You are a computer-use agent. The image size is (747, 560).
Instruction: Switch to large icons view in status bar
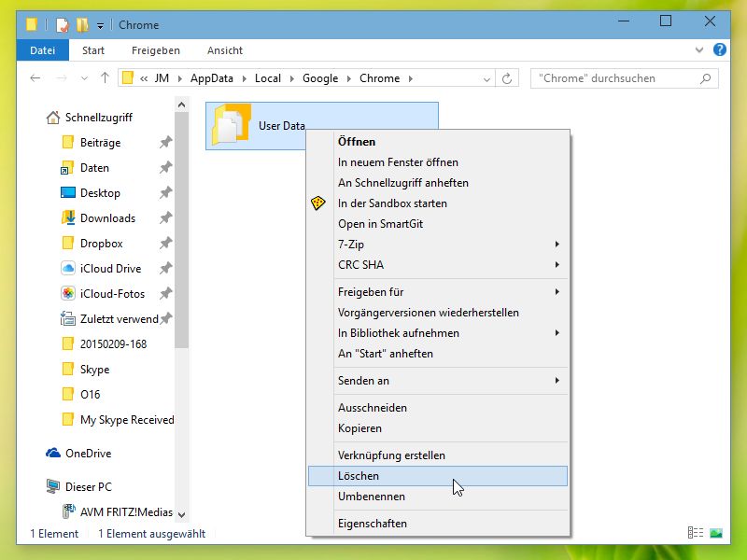(x=716, y=532)
